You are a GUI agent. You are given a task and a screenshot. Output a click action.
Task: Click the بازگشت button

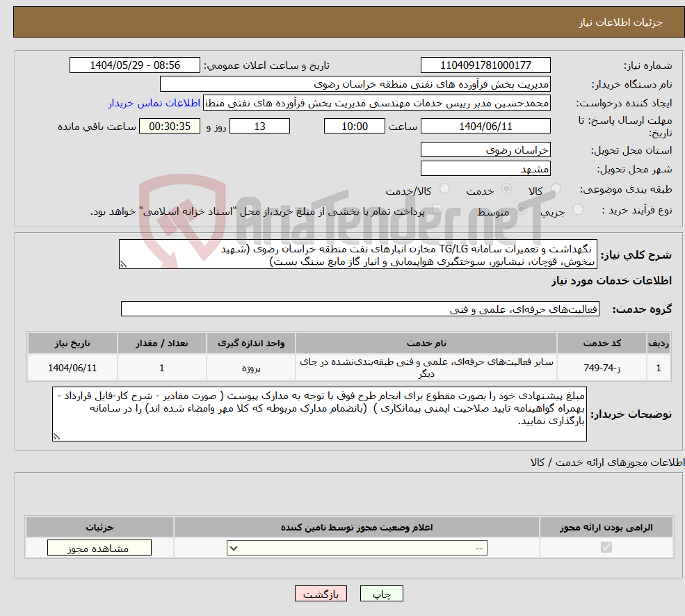click(x=321, y=593)
